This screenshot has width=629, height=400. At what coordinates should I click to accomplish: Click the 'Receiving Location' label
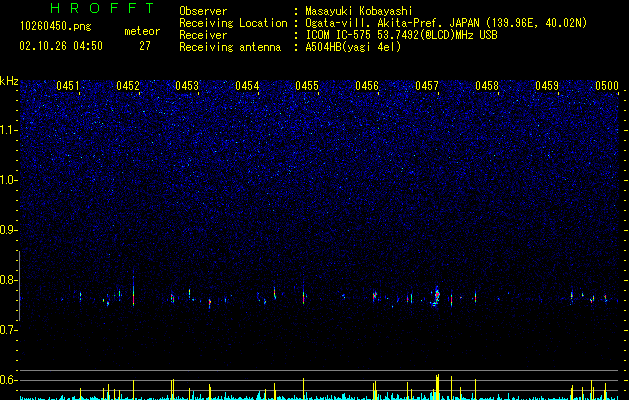coord(233,23)
